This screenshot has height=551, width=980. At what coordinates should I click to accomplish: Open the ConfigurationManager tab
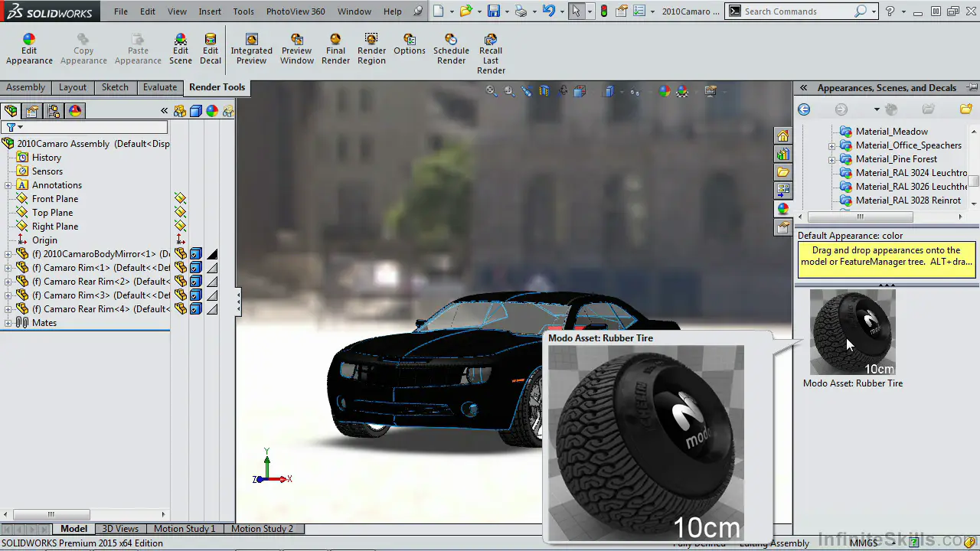pos(54,111)
